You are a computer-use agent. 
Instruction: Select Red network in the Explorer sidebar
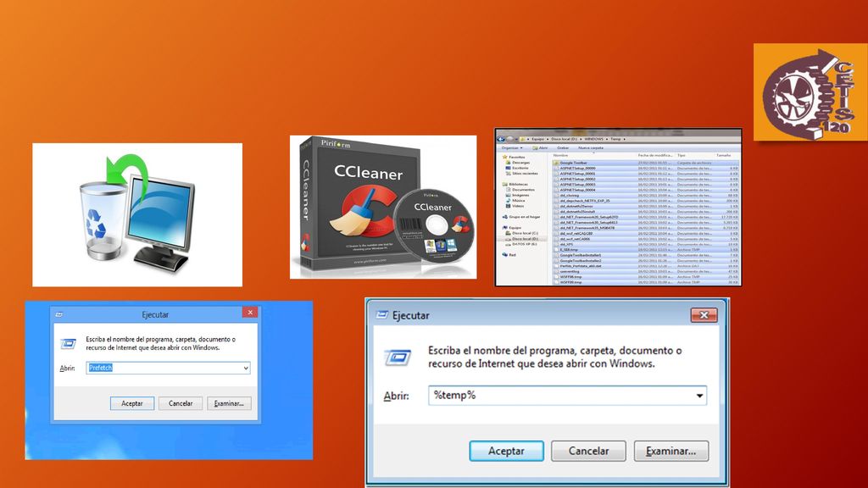coord(509,254)
